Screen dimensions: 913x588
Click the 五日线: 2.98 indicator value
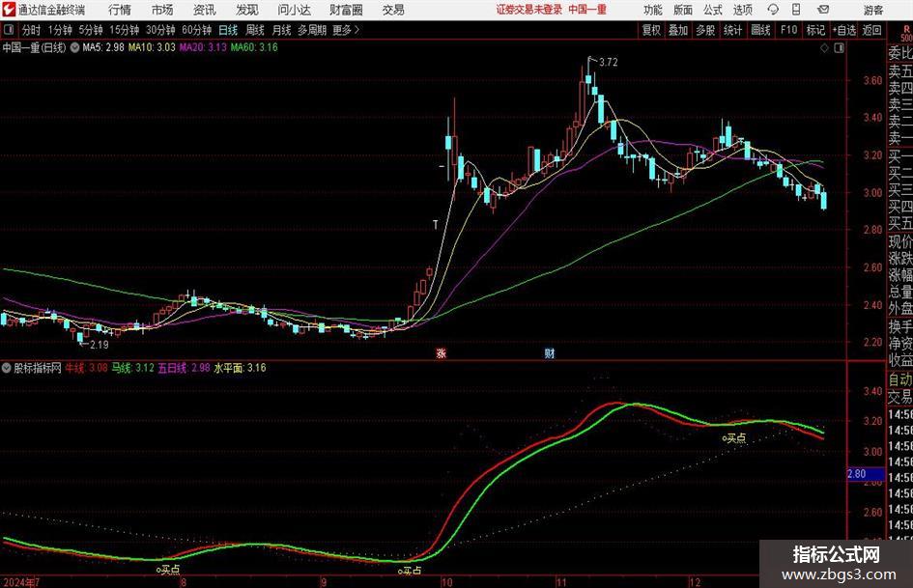(184, 368)
